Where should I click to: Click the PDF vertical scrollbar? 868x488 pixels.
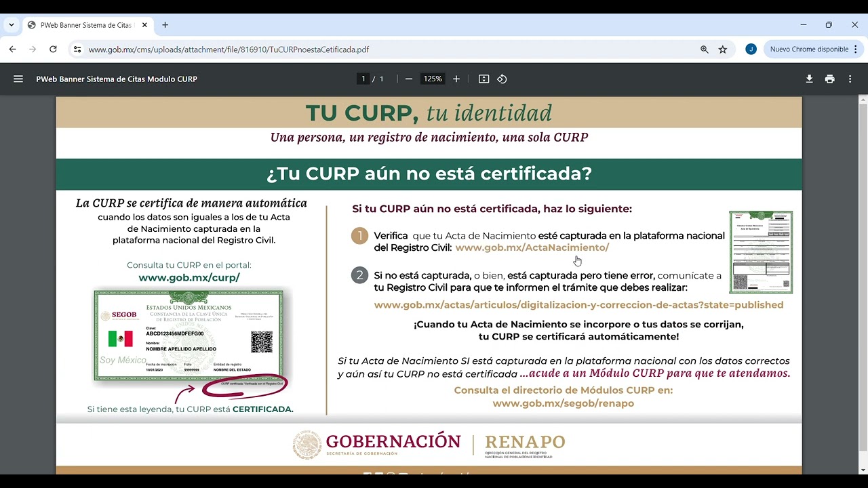863,278
